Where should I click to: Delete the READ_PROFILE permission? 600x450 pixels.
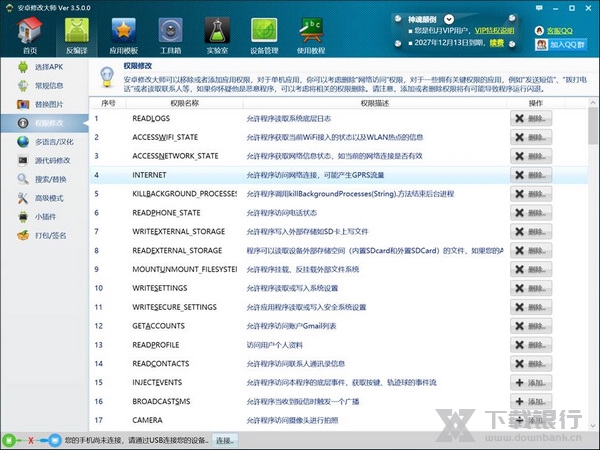pos(531,345)
